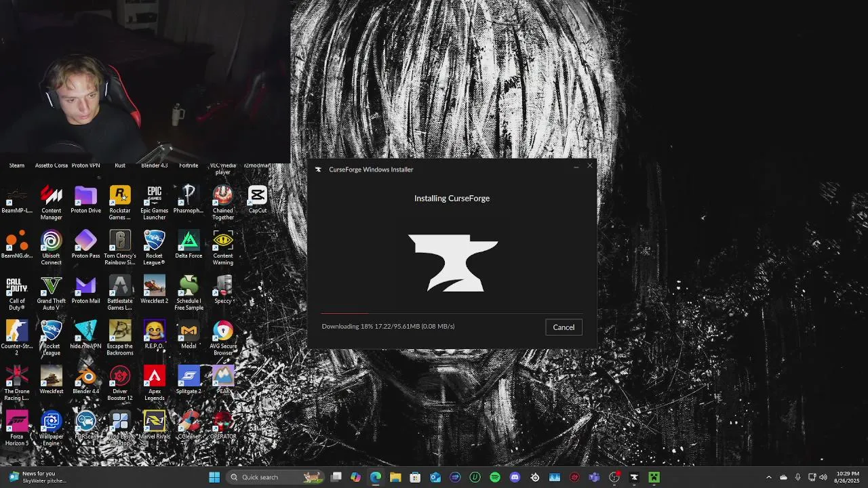The height and width of the screenshot is (488, 868).
Task: Open hide.me VPN desktop shortcut
Action: pyautogui.click(x=85, y=335)
